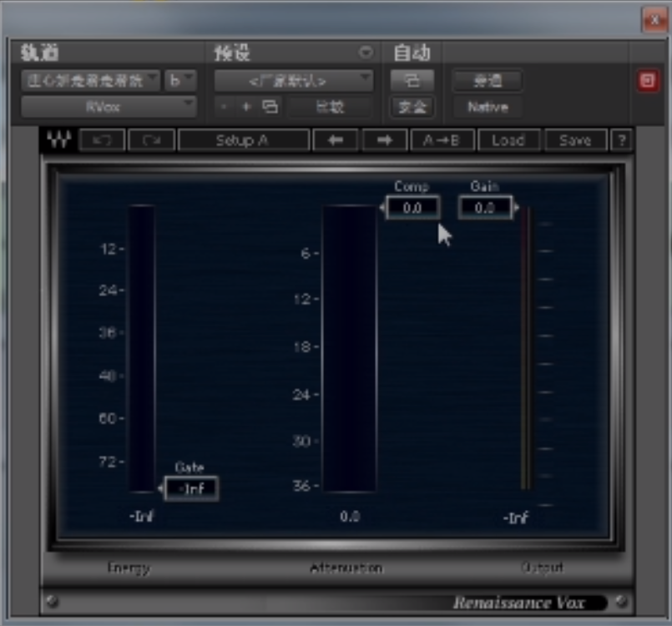Click the red target button at top right
Viewport: 672px width, 626px height.
(x=648, y=81)
